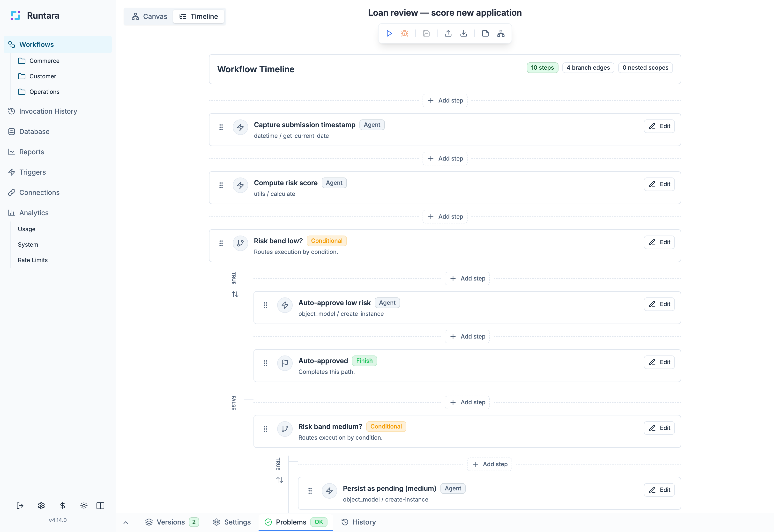Add step before Auto-approve low risk

tap(467, 278)
